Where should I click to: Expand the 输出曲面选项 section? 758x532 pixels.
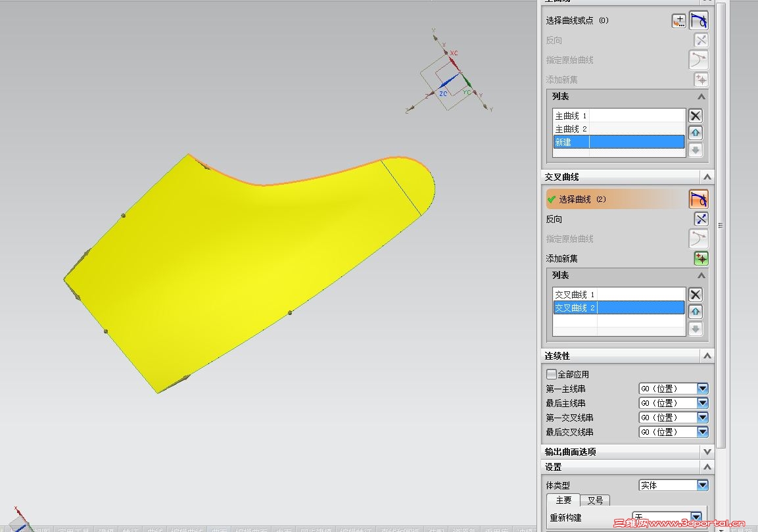(x=707, y=452)
